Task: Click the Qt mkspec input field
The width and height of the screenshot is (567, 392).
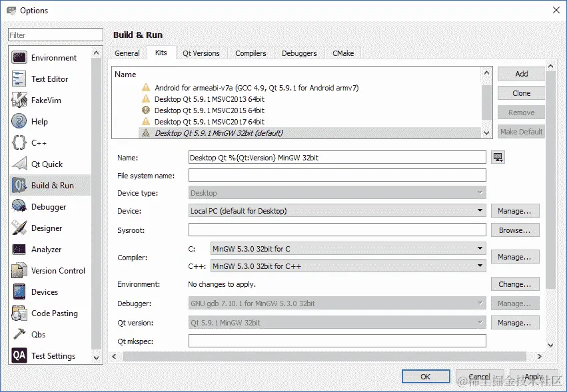Action: (337, 341)
